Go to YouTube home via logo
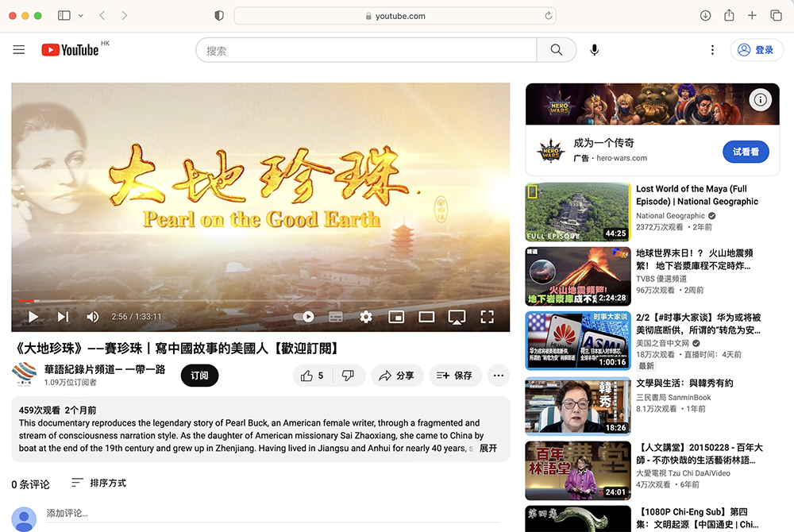794x532 pixels. tap(71, 49)
